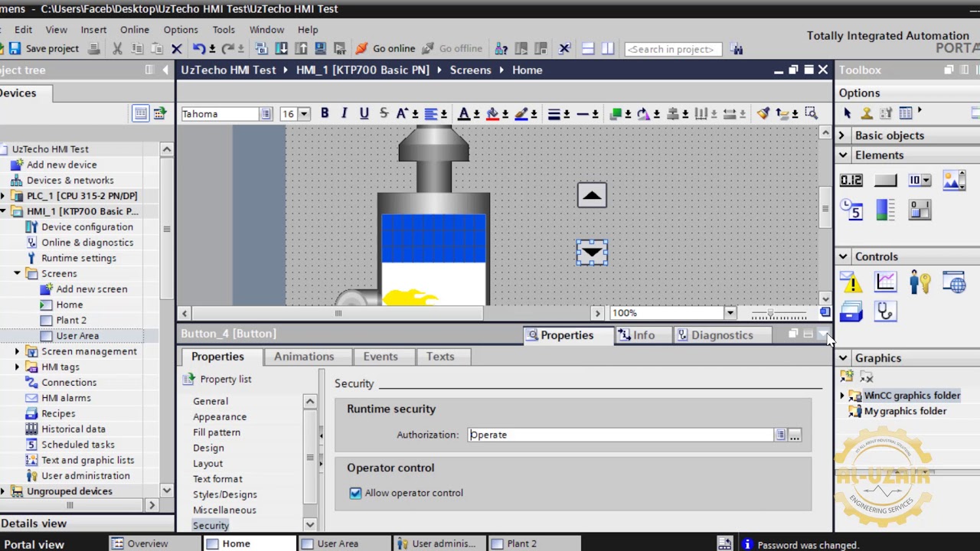Click the font color A icon
Screen dimensions: 980x551
[463, 113]
